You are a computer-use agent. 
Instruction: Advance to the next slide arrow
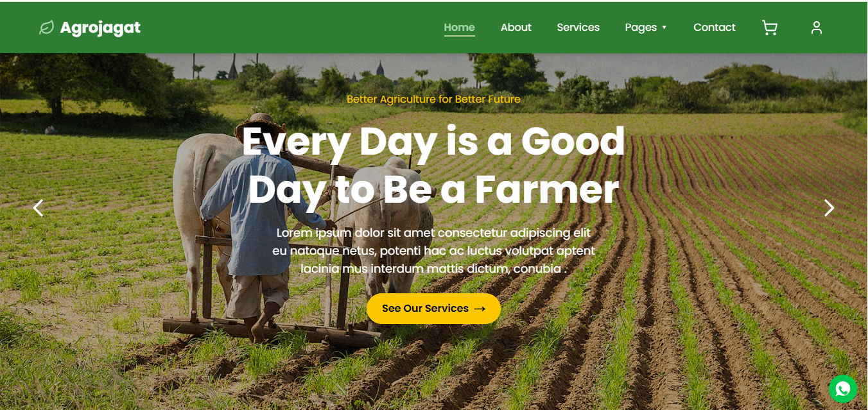[x=829, y=208]
